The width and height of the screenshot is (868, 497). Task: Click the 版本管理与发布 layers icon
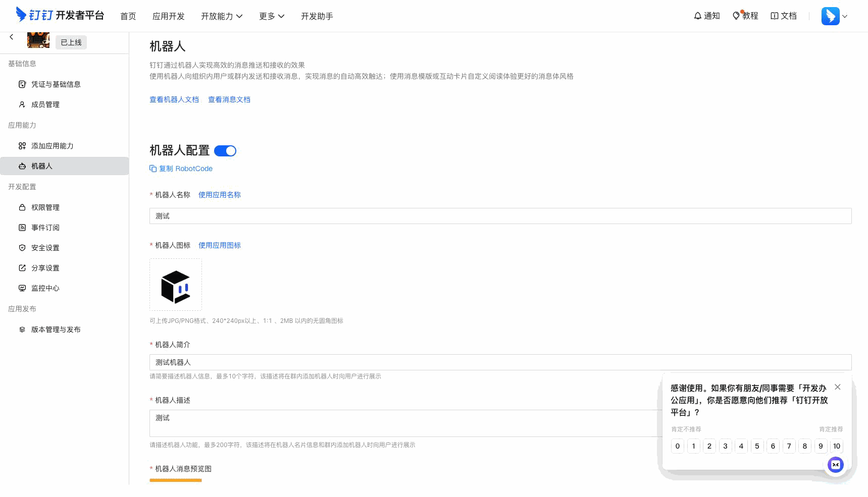click(22, 329)
